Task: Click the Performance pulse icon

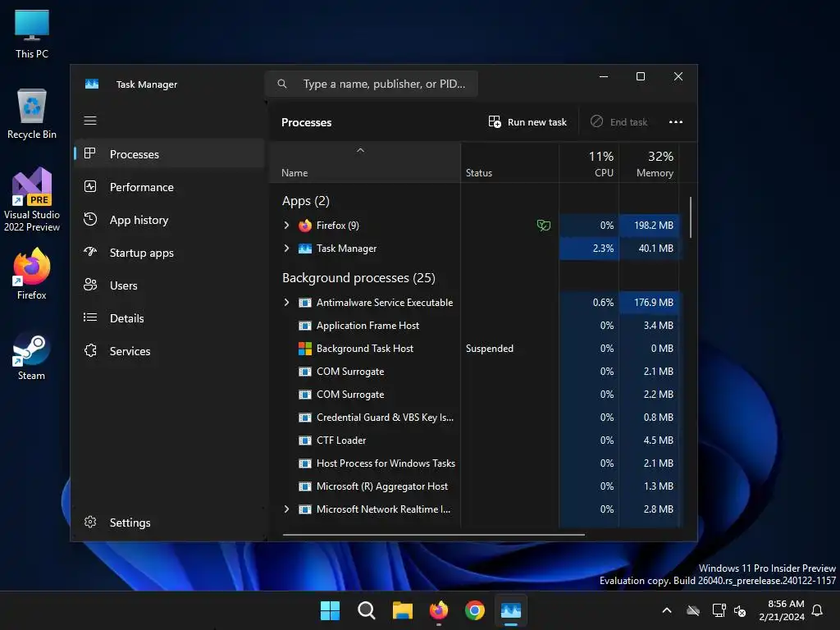Action: (x=90, y=186)
